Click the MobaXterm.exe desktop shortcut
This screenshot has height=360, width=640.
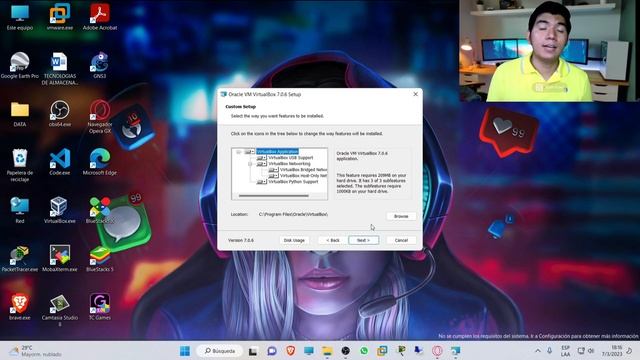(60, 259)
